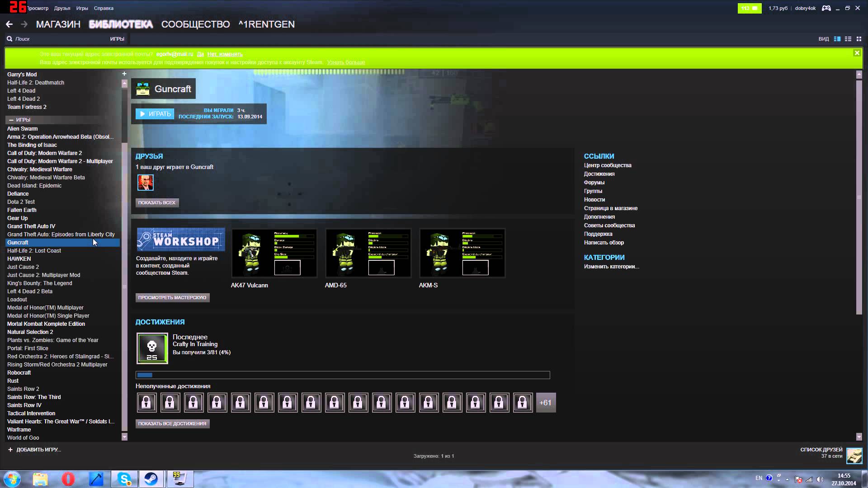The height and width of the screenshot is (488, 868).
Task: Open Изменить категории dropdown in sidebar
Action: tap(612, 266)
